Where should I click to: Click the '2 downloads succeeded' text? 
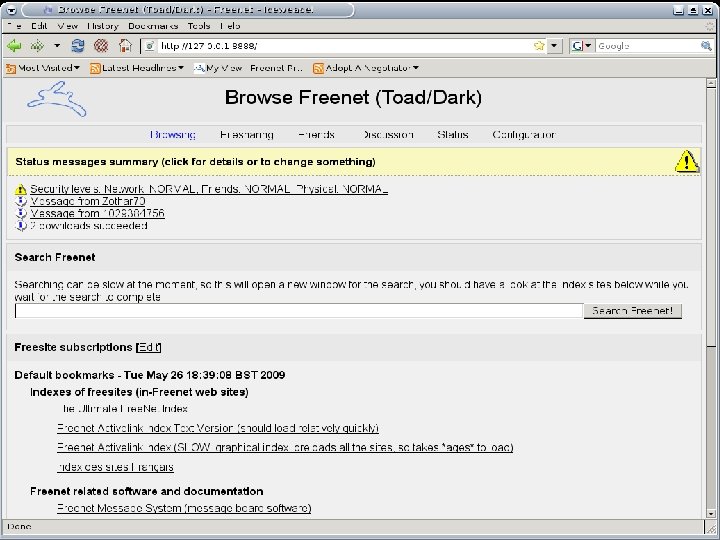(x=89, y=225)
